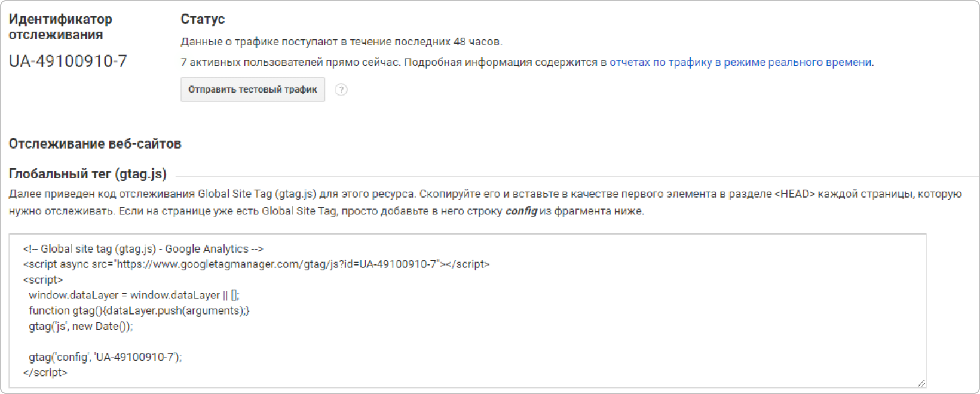Viewport: 980px width, 394px height.
Task: Select the "Глобальный тег (gtag.js)" heading
Action: pyautogui.click(x=88, y=174)
